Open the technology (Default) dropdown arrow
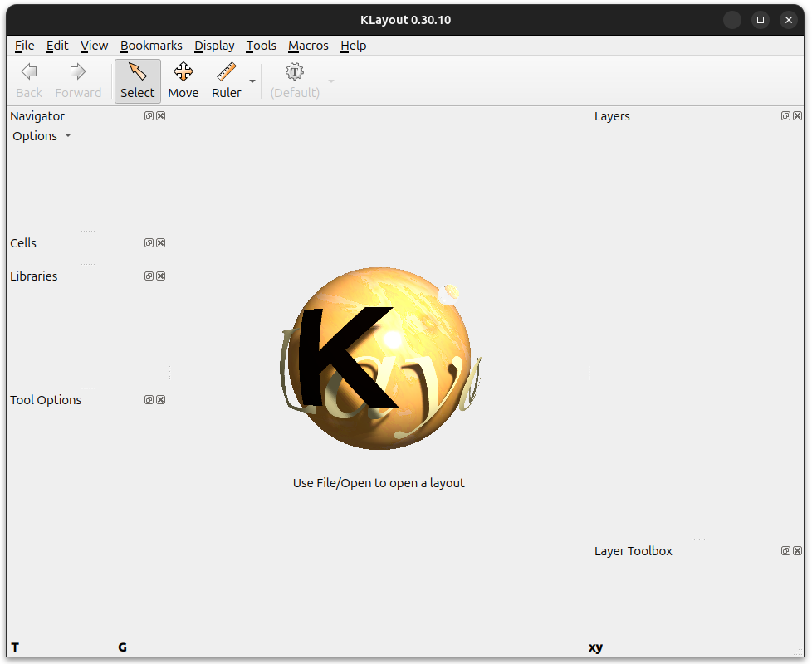The width and height of the screenshot is (812, 664). tap(331, 81)
